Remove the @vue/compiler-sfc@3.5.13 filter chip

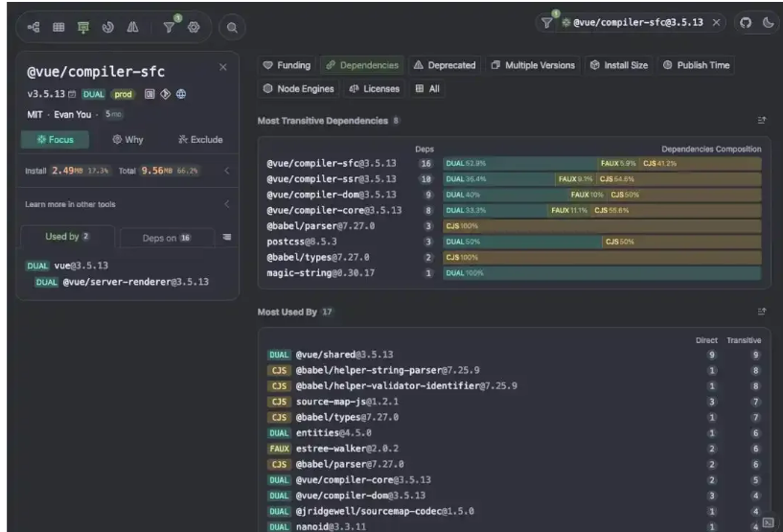(716, 22)
